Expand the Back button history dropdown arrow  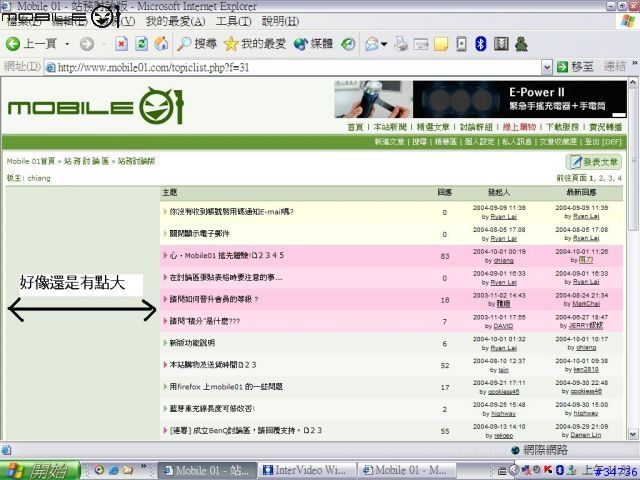click(67, 44)
